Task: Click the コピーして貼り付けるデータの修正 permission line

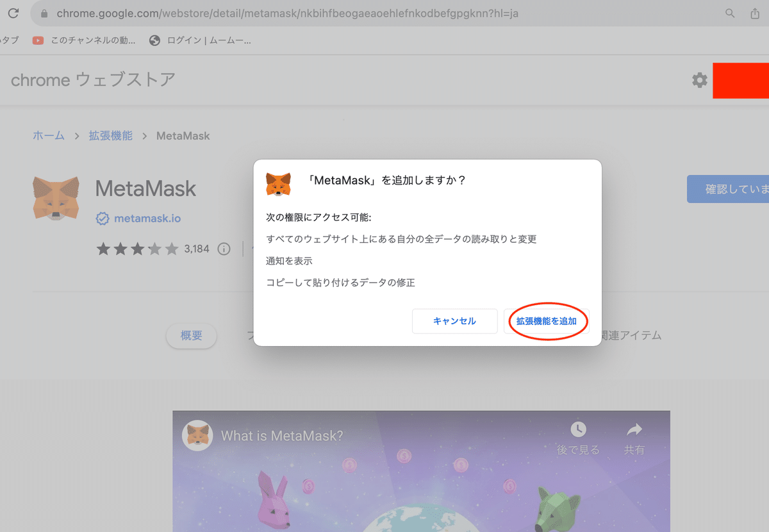Action: click(340, 283)
